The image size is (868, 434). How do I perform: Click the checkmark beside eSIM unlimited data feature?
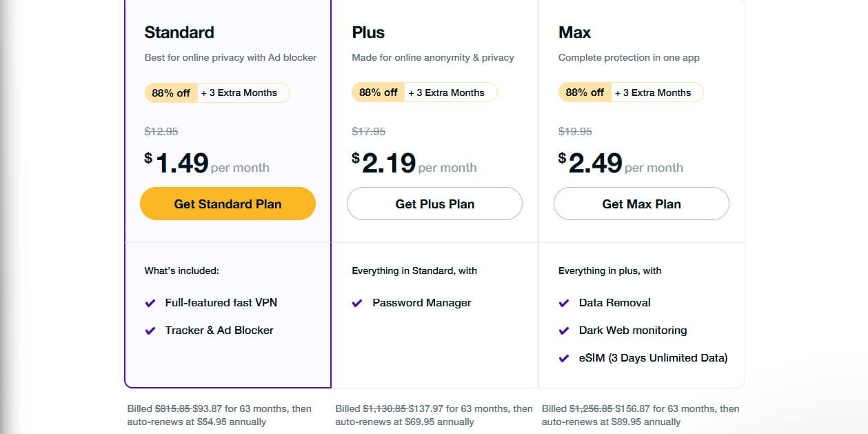coord(564,357)
